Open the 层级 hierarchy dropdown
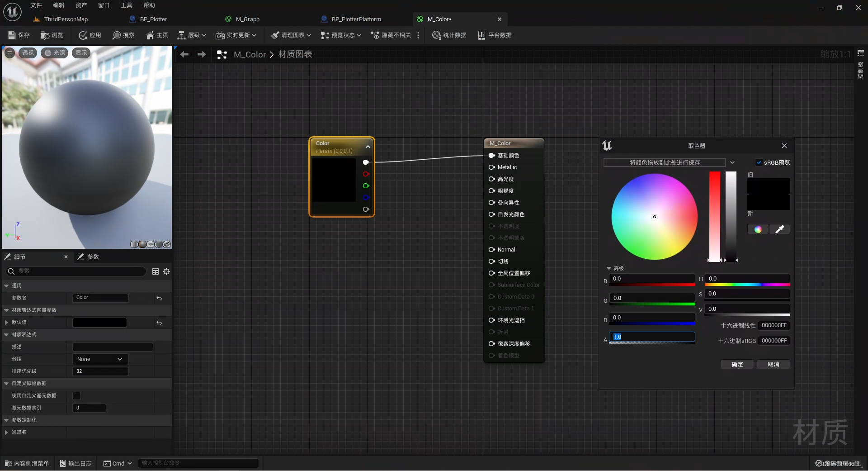868x471 pixels. [x=192, y=35]
